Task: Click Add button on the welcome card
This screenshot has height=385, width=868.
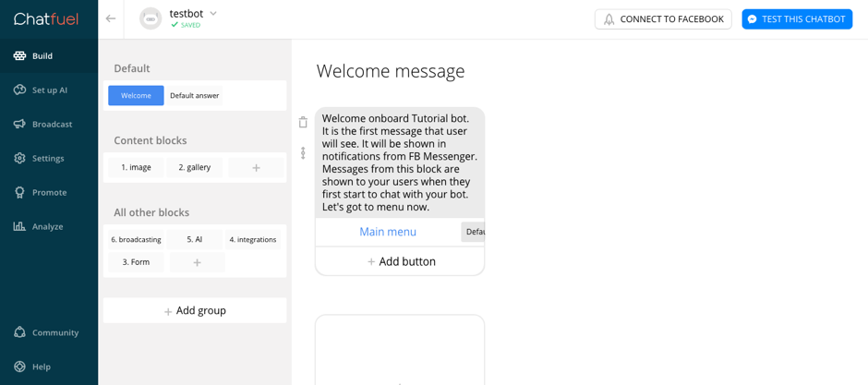Action: 400,261
